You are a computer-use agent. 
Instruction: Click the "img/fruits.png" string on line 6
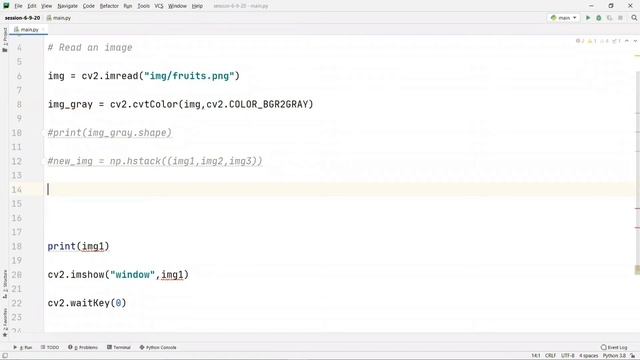tap(189, 76)
